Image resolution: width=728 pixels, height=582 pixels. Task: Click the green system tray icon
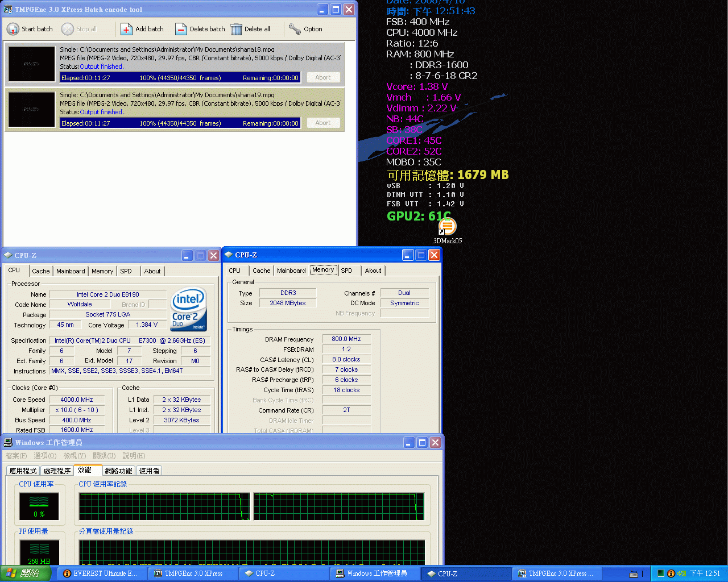click(x=661, y=573)
